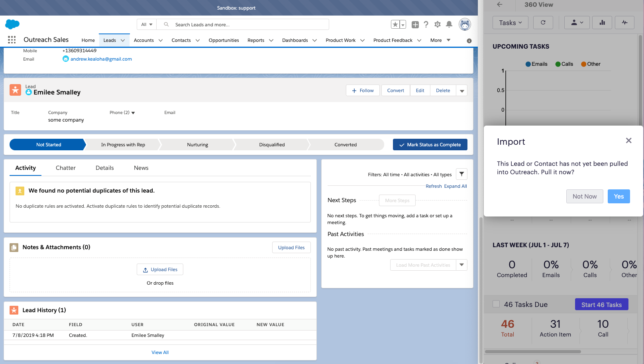644x364 pixels.
Task: Click the Notes & Attachments icon
Action: click(x=14, y=248)
